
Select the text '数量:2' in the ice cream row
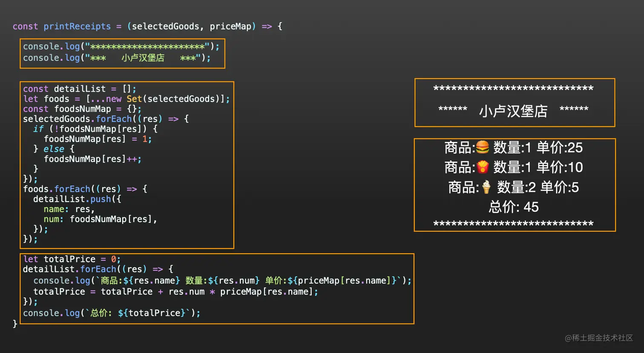tap(517, 187)
